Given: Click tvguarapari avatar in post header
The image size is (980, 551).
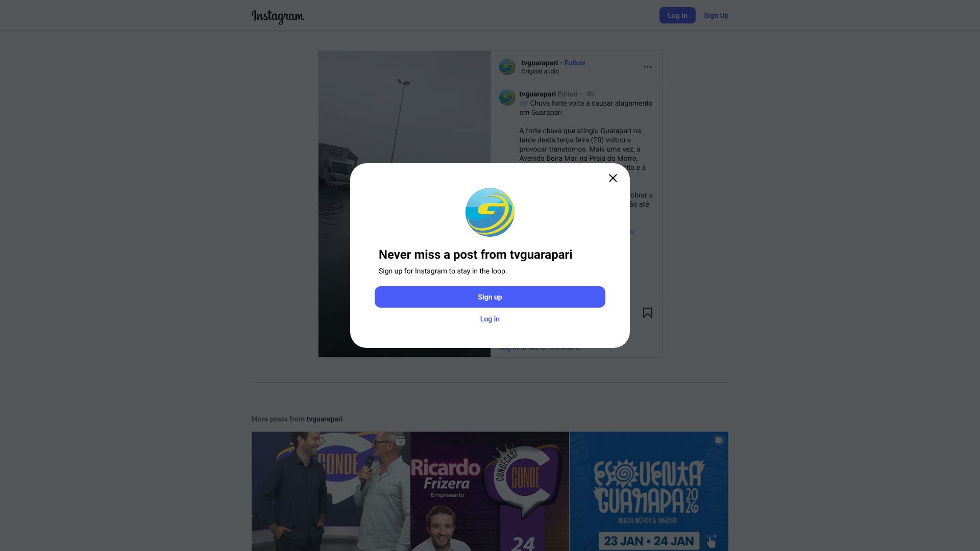Looking at the screenshot, I should click(x=507, y=67).
